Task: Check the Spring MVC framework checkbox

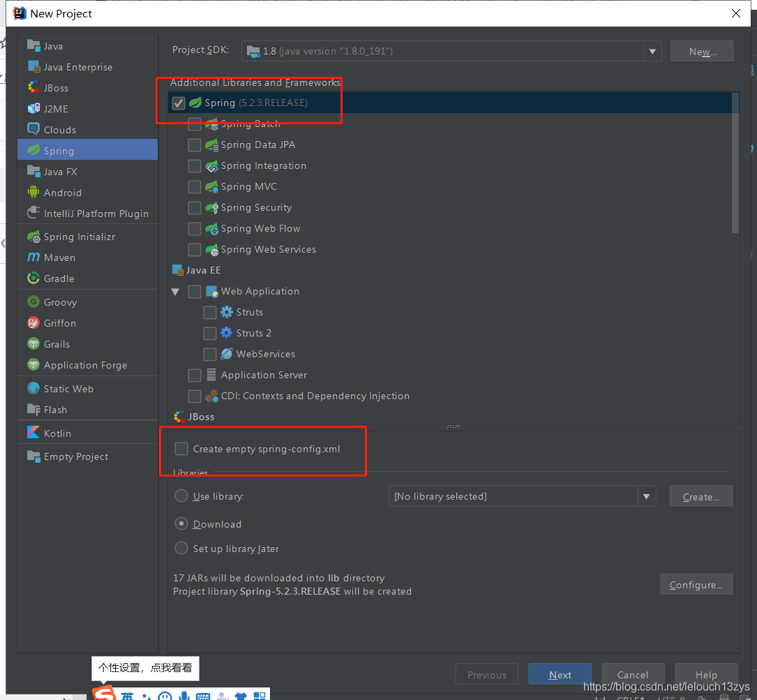Action: click(195, 186)
